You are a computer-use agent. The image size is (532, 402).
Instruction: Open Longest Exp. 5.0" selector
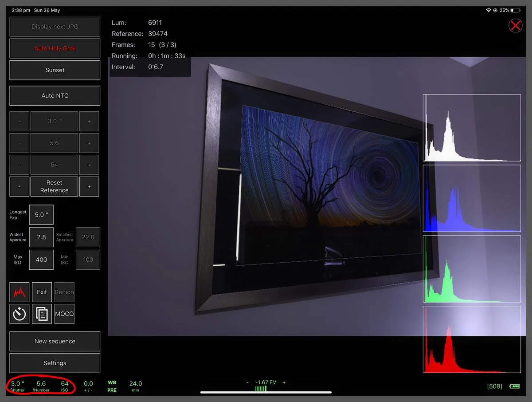(41, 215)
